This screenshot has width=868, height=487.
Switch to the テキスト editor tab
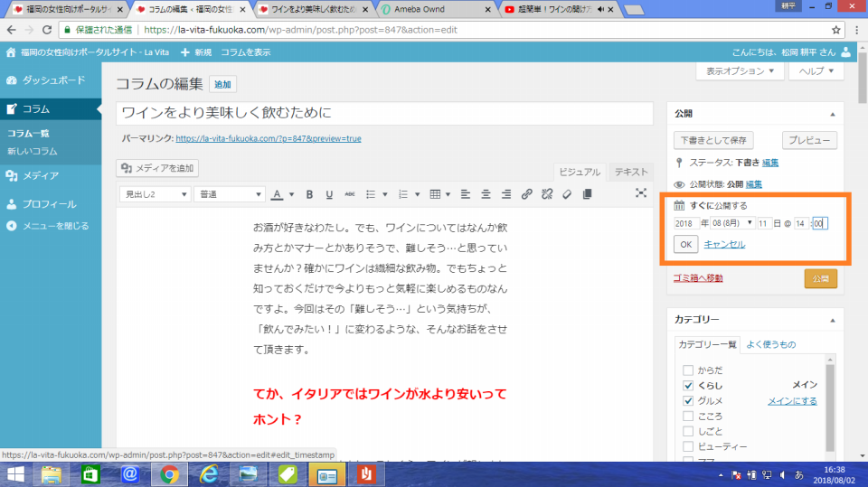coord(631,172)
